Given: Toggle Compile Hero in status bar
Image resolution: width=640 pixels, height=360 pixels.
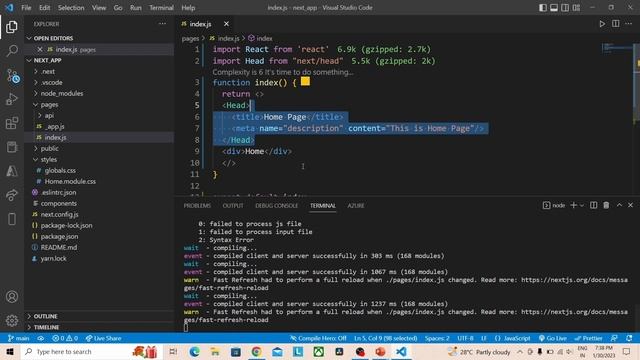Looking at the screenshot, I should point(318,338).
